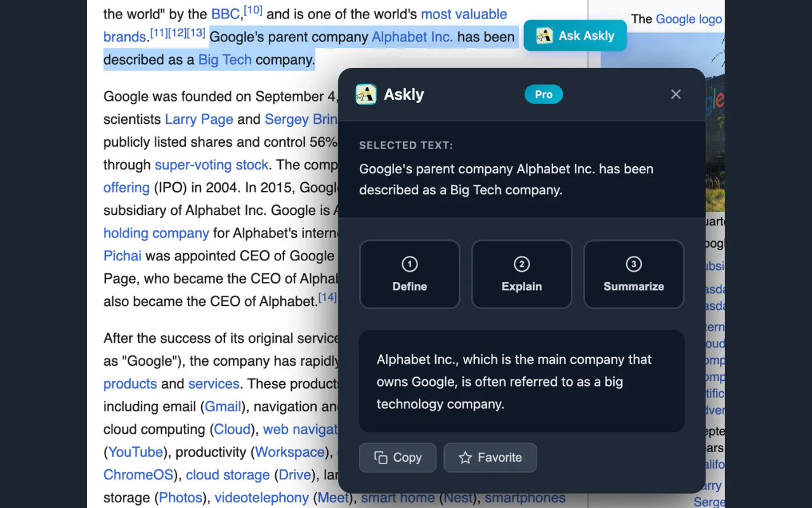Open the 'products' link
Screen dimensions: 812x508
pos(130,384)
